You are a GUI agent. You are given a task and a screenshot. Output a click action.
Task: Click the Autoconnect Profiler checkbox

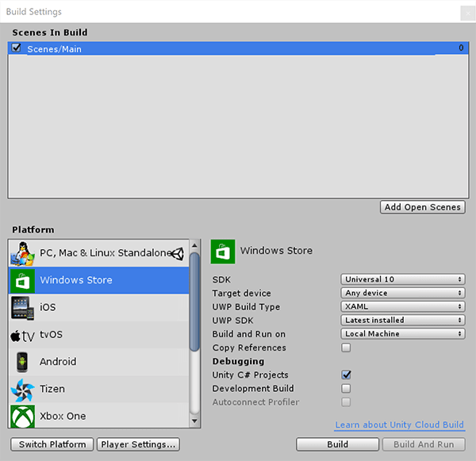click(x=346, y=401)
